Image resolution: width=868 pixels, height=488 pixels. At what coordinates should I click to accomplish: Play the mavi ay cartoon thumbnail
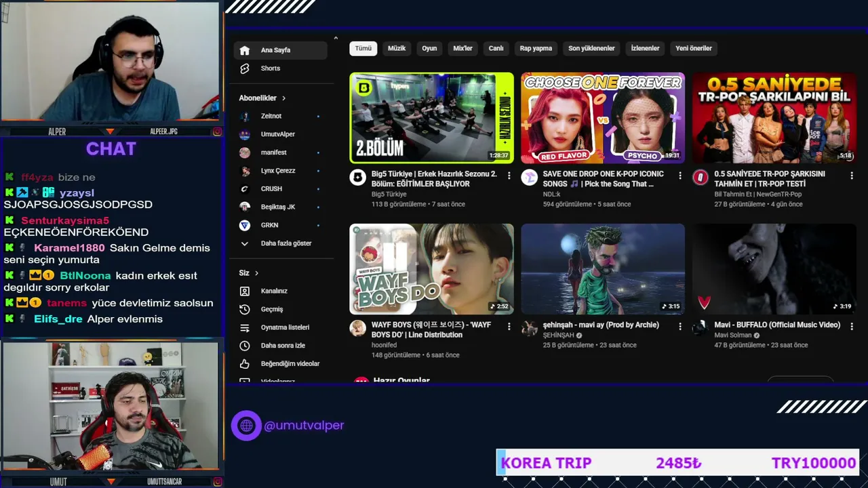click(x=603, y=269)
